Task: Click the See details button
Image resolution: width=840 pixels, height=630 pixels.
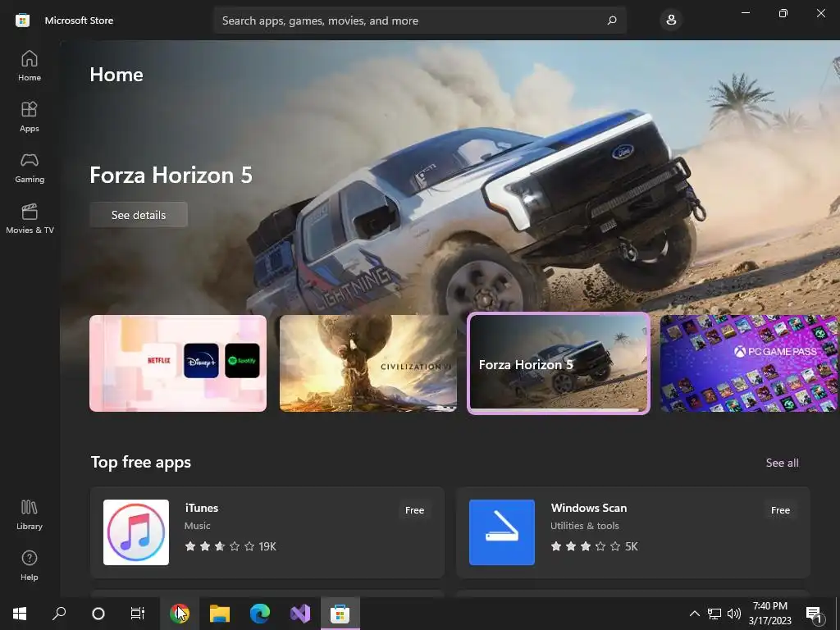Action: [139, 215]
